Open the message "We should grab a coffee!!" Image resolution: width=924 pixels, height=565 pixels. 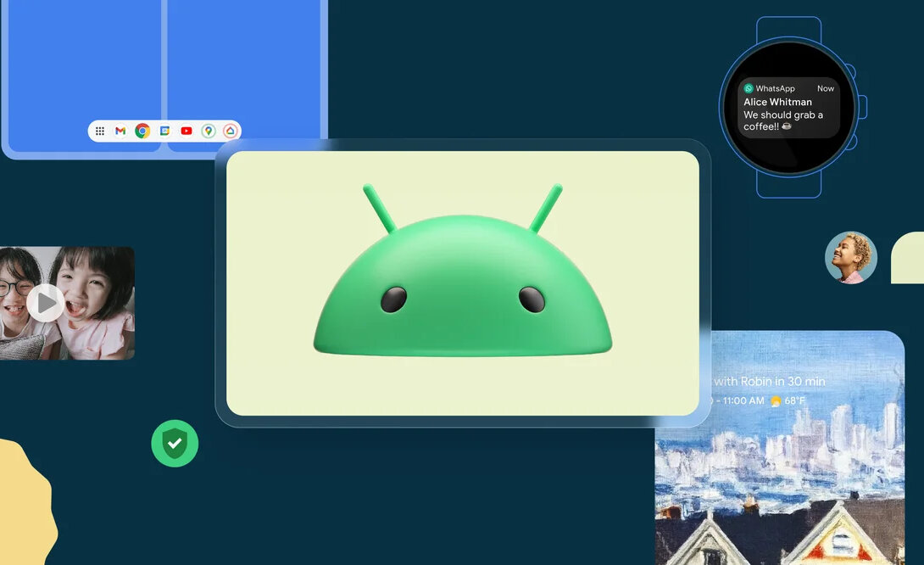(x=783, y=121)
